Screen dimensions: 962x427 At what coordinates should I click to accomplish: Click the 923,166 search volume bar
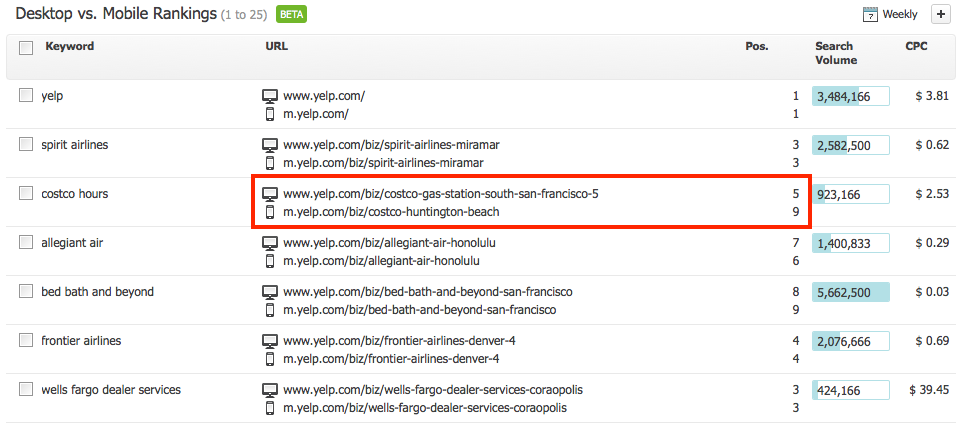click(x=850, y=194)
